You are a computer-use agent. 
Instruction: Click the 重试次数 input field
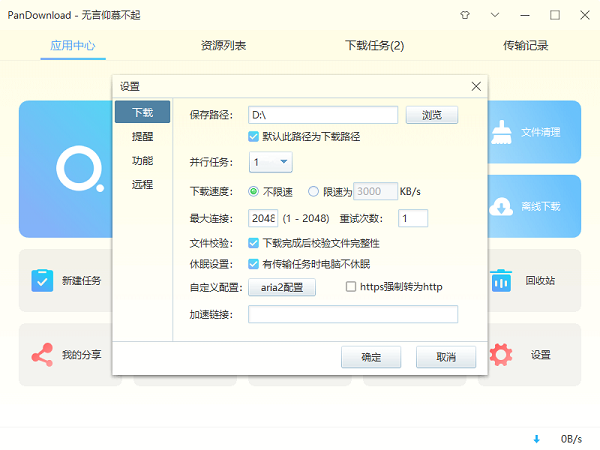(413, 218)
